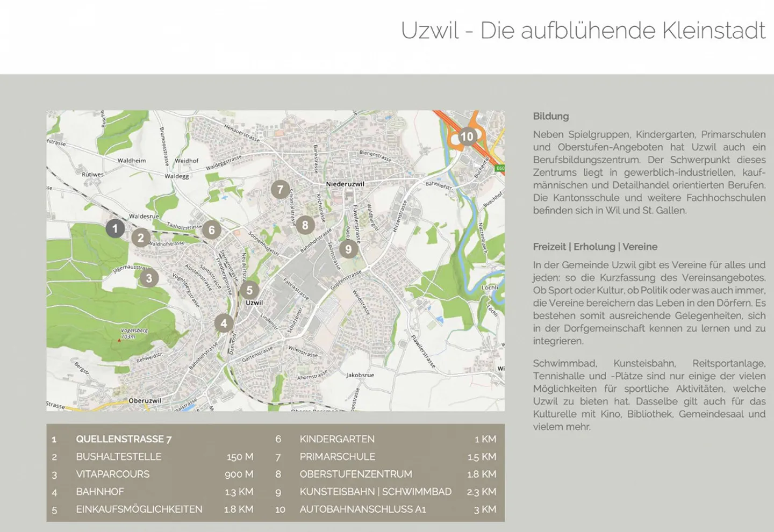The image size is (774, 532).
Task: Select the Einkaufsmöglichkeiten legend row
Action: (x=139, y=509)
